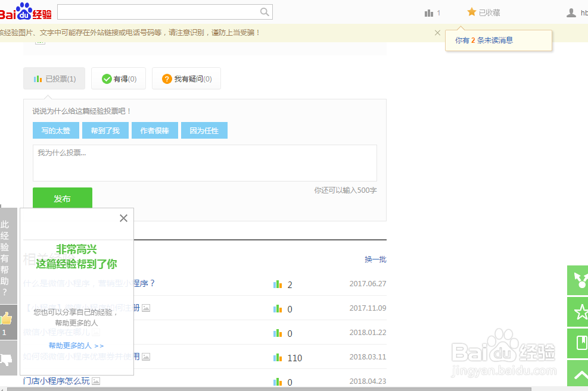The width and height of the screenshot is (588, 391).
Task: Open the user profile avatar icon
Action: coord(571,12)
